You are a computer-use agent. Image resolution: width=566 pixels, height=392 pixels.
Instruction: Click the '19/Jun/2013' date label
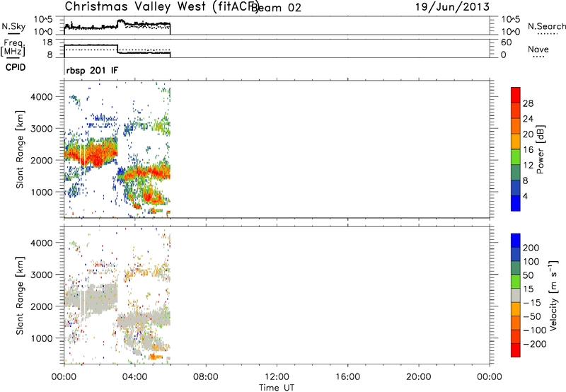pos(452,7)
